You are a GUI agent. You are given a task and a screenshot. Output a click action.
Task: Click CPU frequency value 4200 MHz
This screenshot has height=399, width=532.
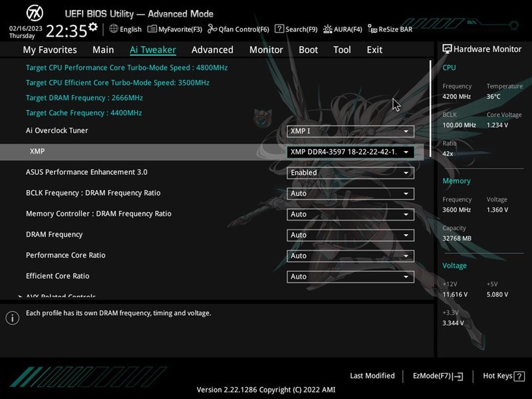pos(456,96)
